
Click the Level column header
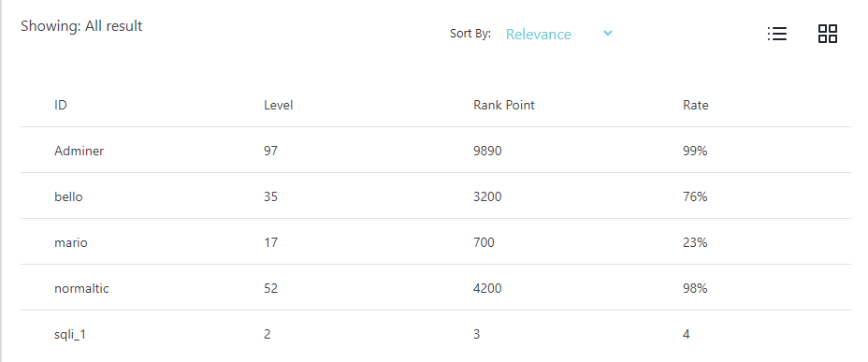279,105
